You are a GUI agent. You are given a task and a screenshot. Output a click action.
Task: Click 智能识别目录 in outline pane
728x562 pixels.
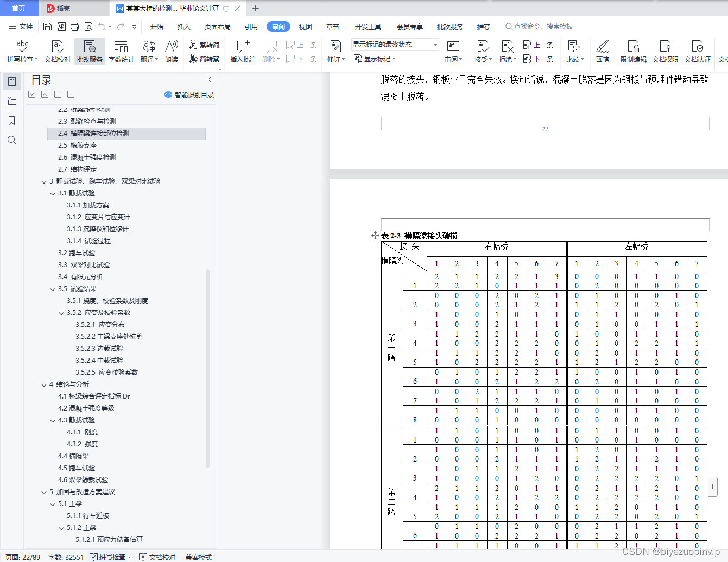189,94
